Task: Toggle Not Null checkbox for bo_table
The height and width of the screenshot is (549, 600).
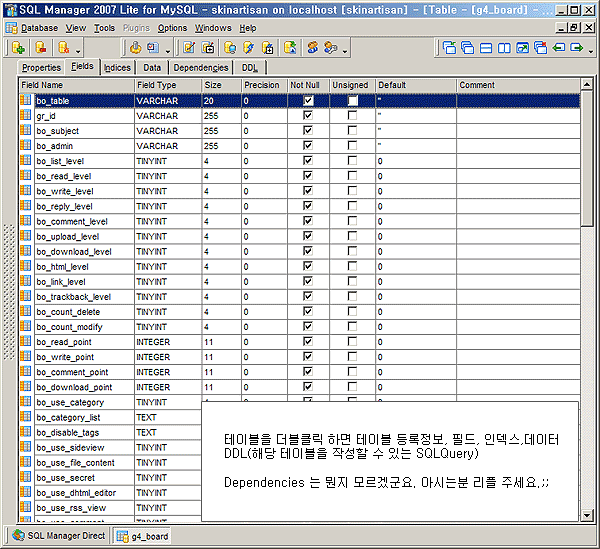Action: (x=308, y=101)
